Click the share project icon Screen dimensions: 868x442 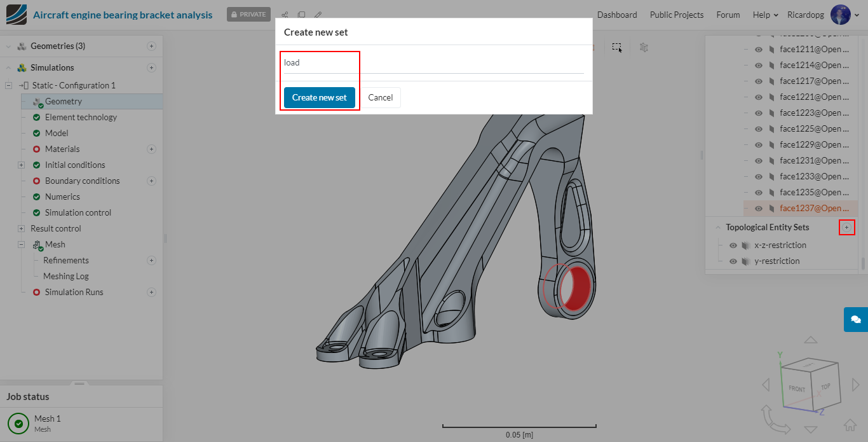click(x=285, y=15)
